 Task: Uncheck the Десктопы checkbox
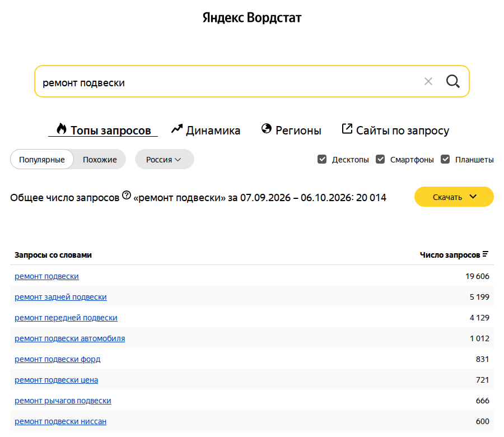[322, 159]
